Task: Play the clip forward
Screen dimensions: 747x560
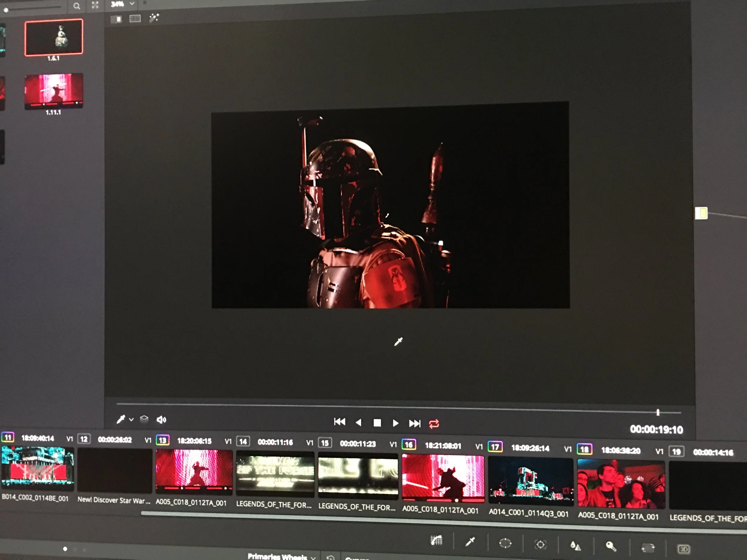Action: [x=395, y=423]
